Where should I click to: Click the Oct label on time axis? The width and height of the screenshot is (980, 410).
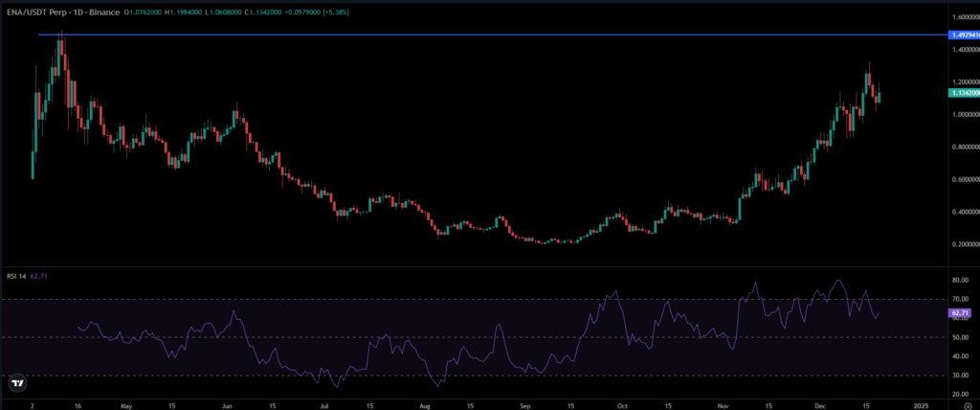(x=622, y=405)
